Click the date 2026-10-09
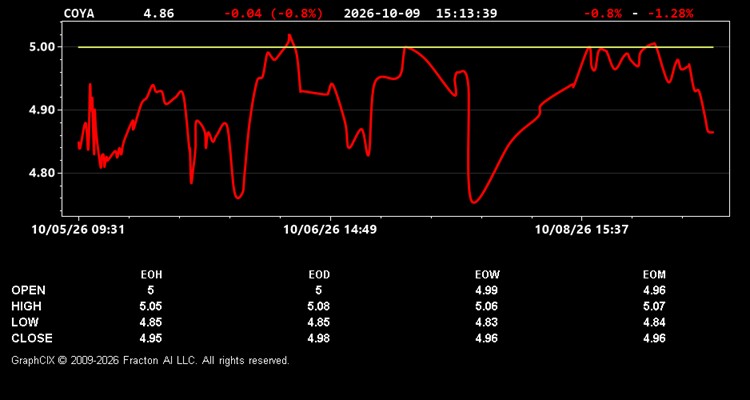Image resolution: width=750 pixels, height=400 pixels. (382, 13)
